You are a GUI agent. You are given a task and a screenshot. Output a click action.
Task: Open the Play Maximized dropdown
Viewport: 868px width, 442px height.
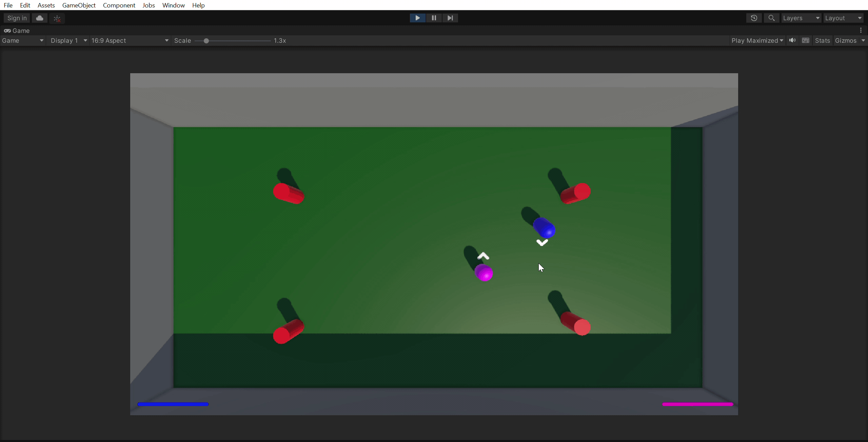click(757, 40)
